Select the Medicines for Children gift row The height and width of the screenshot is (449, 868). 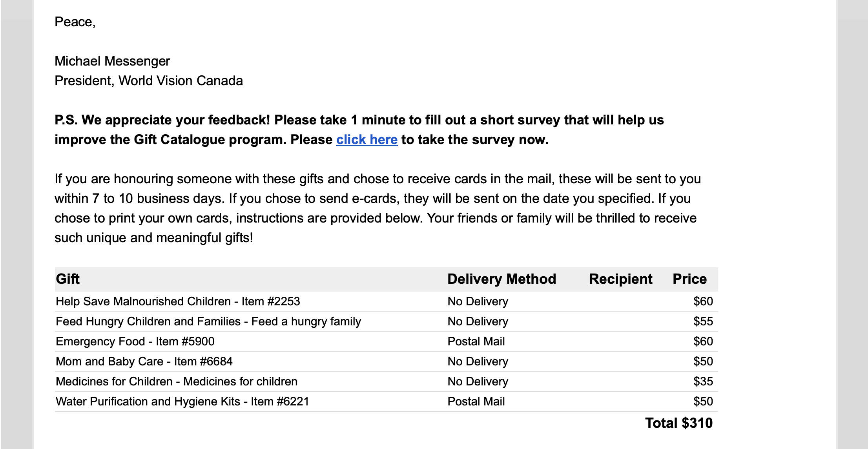(177, 381)
